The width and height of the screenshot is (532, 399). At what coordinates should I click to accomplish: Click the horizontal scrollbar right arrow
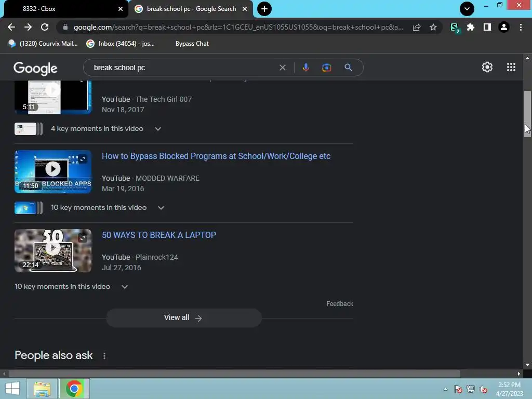point(519,374)
